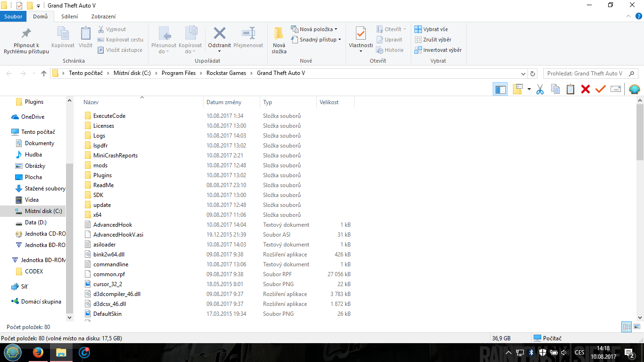Click Vybrat vše to select all
Screen dimensions: 644x362
point(431,29)
